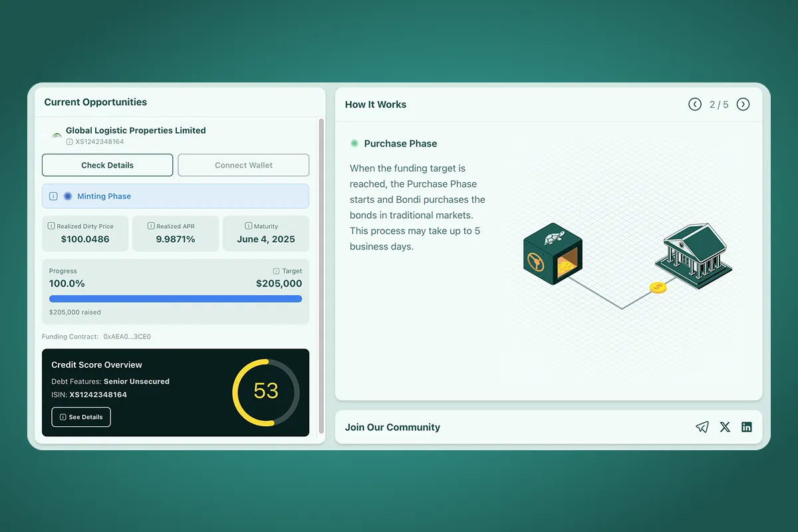This screenshot has width=798, height=532.
Task: Open See Details in Credit Score Overview
Action: (81, 417)
